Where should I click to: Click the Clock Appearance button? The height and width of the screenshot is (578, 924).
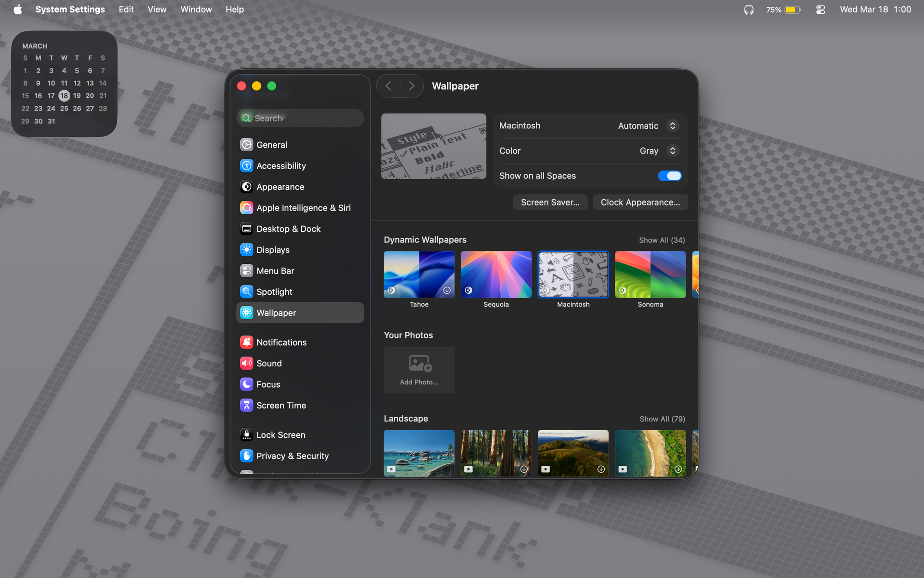[640, 202]
